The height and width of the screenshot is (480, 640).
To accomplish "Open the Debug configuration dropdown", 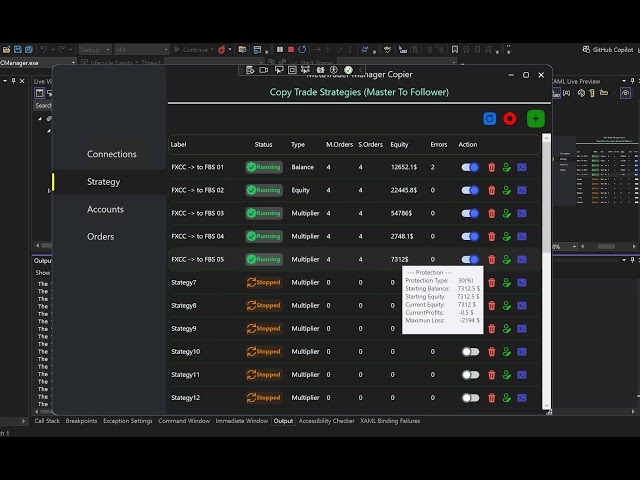I will coord(95,50).
